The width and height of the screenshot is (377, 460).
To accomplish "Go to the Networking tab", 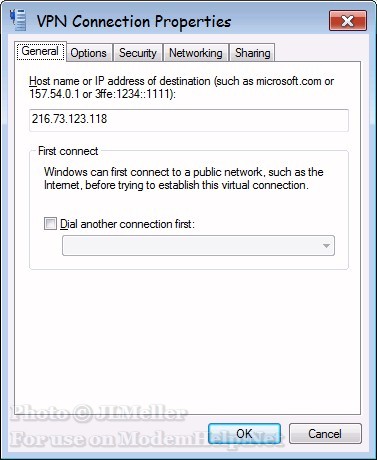I will 196,53.
